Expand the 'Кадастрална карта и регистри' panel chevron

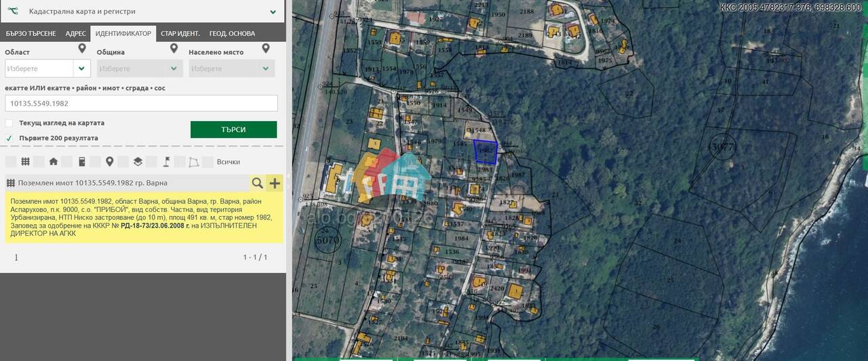(273, 12)
